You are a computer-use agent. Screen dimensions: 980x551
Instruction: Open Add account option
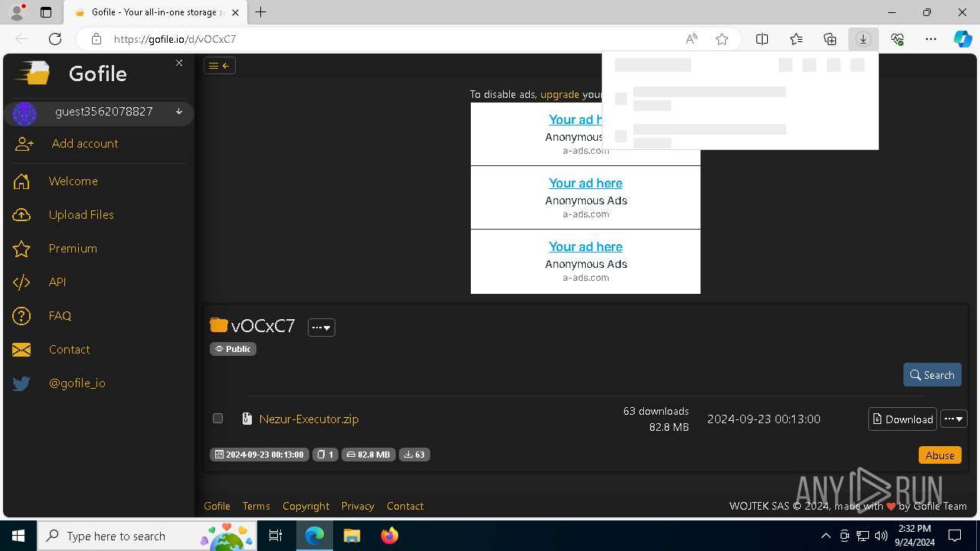[x=85, y=144]
